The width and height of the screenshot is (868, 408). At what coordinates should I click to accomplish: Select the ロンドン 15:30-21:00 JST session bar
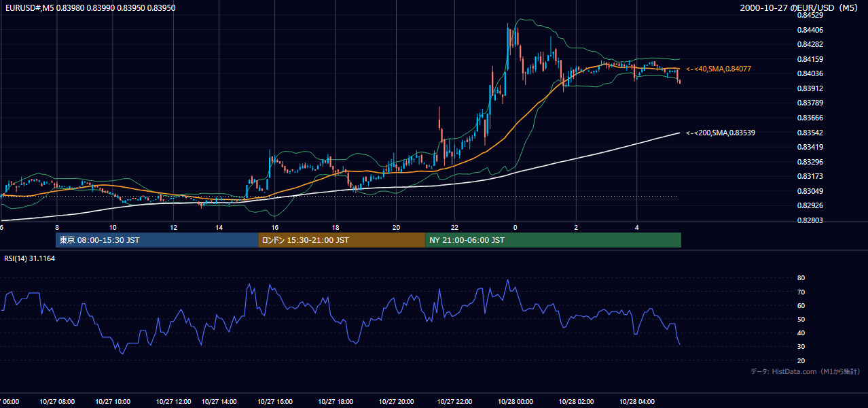342,240
